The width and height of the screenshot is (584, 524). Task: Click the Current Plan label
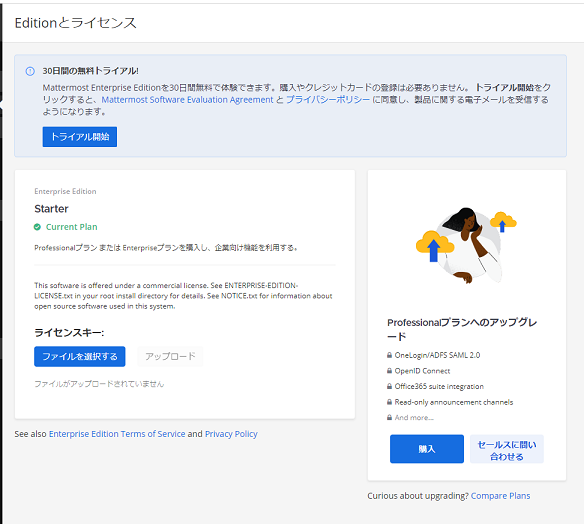coord(72,227)
